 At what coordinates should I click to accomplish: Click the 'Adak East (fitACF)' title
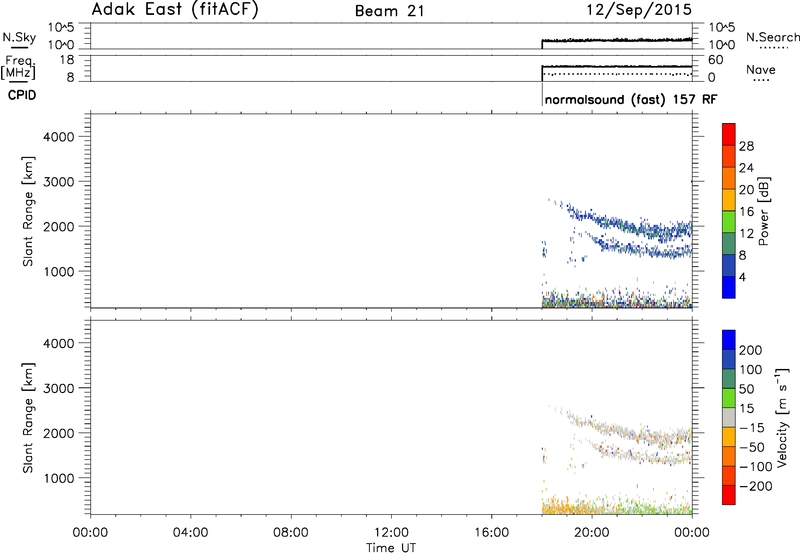pyautogui.click(x=175, y=10)
